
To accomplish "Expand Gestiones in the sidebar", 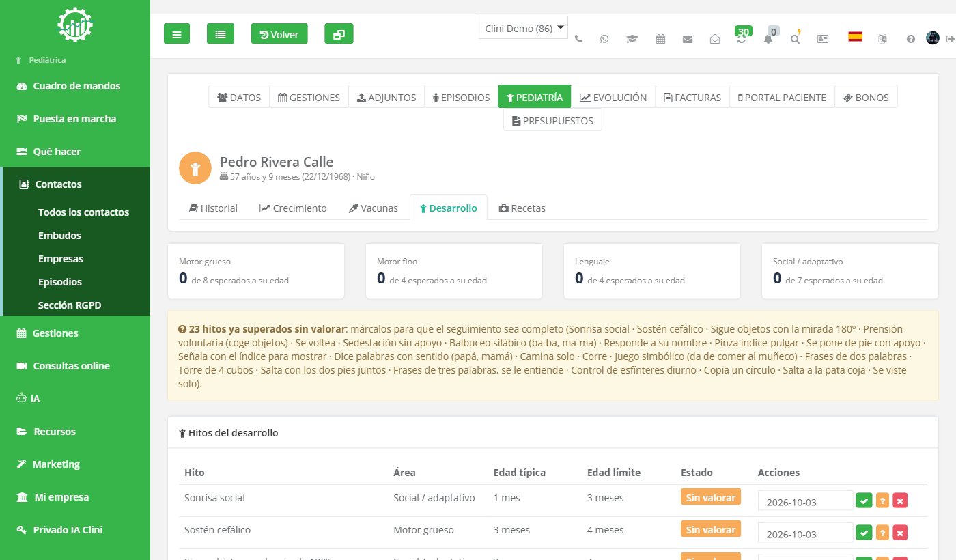I will click(x=75, y=333).
